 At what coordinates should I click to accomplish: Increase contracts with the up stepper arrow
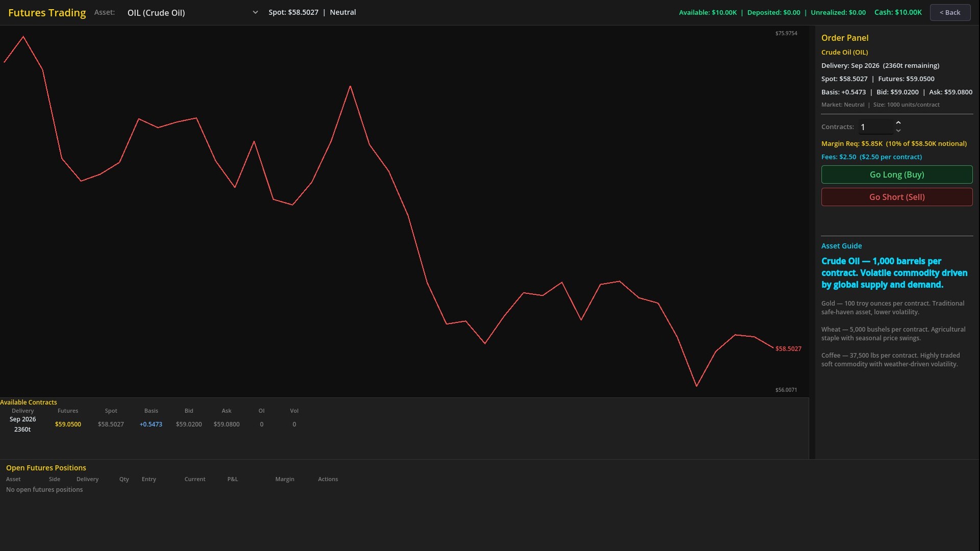click(x=898, y=123)
